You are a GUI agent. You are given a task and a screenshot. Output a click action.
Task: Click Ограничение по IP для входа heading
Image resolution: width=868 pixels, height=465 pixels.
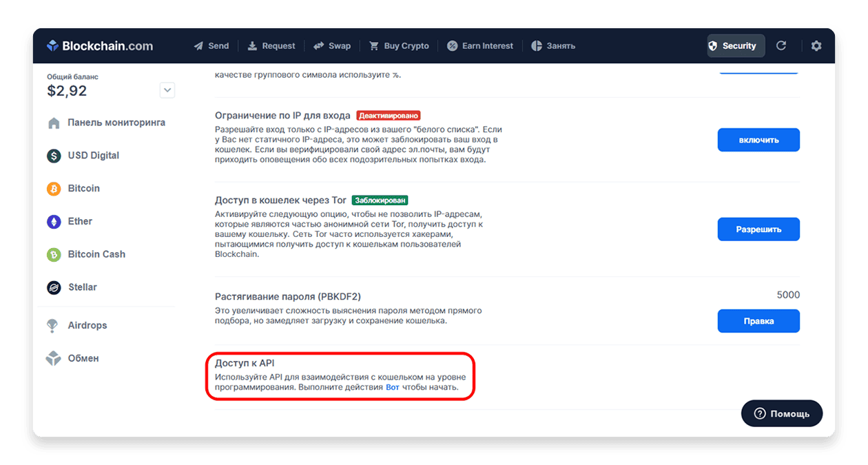pyautogui.click(x=282, y=116)
